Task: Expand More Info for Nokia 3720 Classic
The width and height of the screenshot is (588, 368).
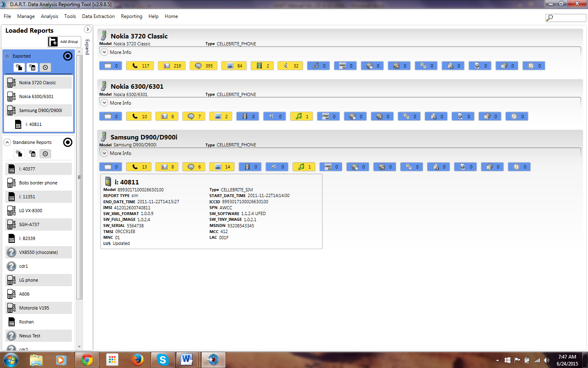Action: pyautogui.click(x=105, y=52)
